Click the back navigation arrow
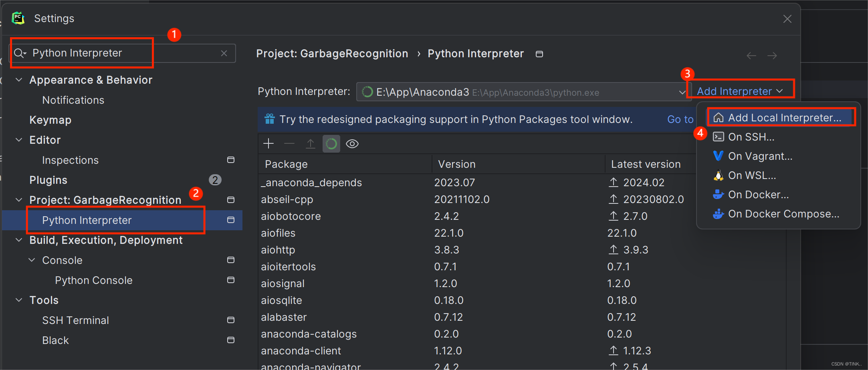 [x=751, y=55]
